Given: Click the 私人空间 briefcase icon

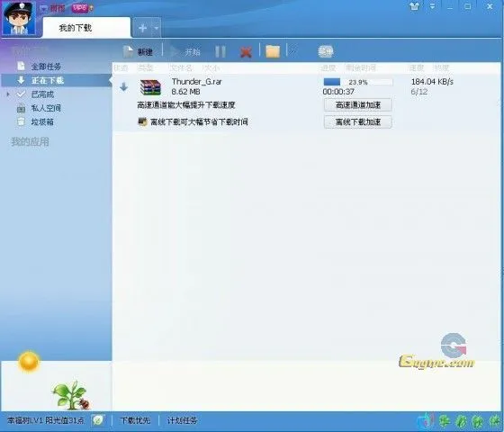Looking at the screenshot, I should (x=21, y=108).
